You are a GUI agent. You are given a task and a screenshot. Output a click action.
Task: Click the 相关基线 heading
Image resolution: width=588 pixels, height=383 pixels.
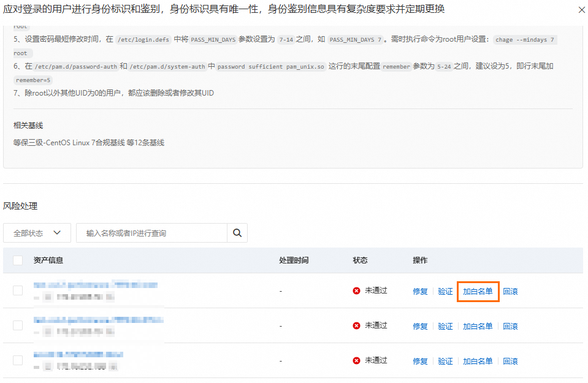pos(28,126)
